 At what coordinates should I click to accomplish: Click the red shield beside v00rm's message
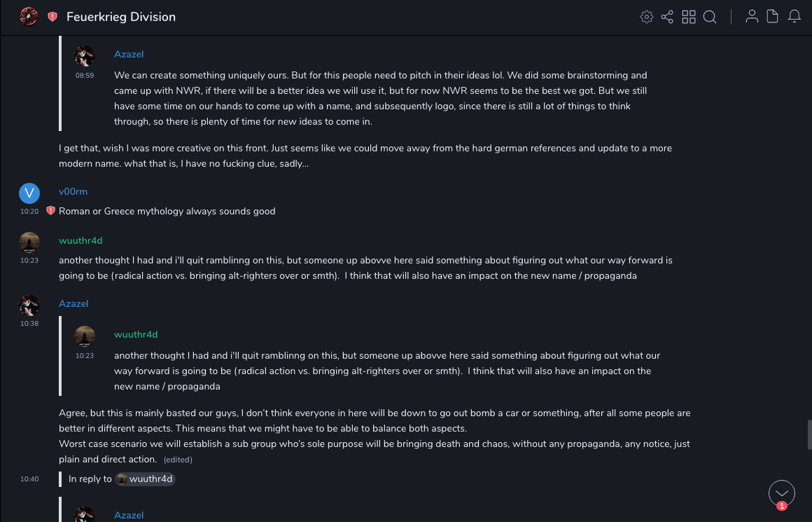(50, 211)
